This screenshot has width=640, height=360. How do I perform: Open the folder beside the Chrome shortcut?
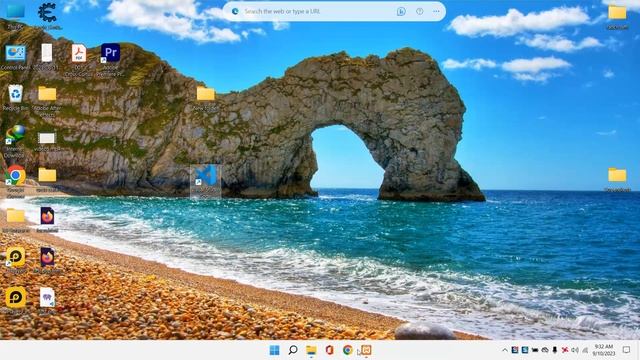tap(47, 178)
